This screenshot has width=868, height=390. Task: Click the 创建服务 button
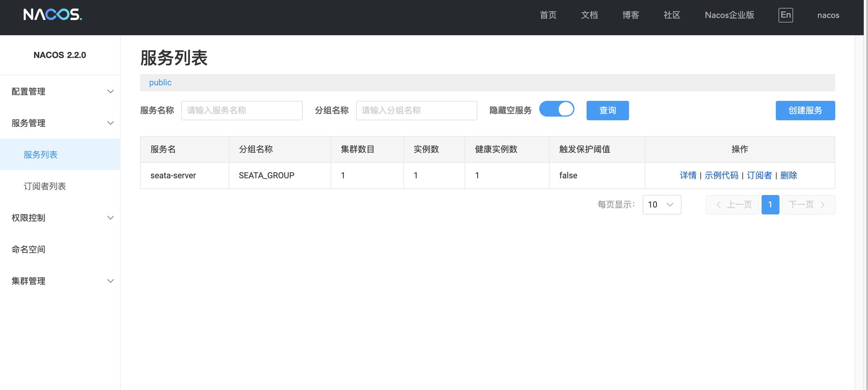(805, 110)
